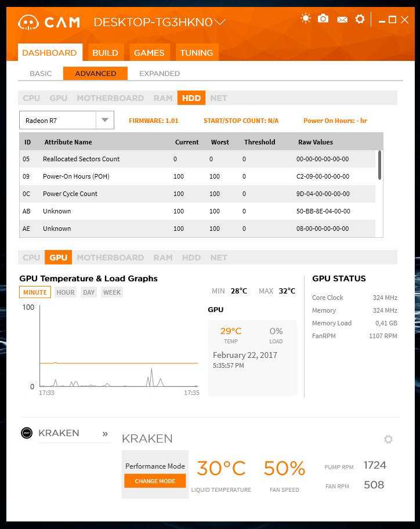Open settings gear in the header
Viewport: 420px width, 529px height.
(360, 19)
